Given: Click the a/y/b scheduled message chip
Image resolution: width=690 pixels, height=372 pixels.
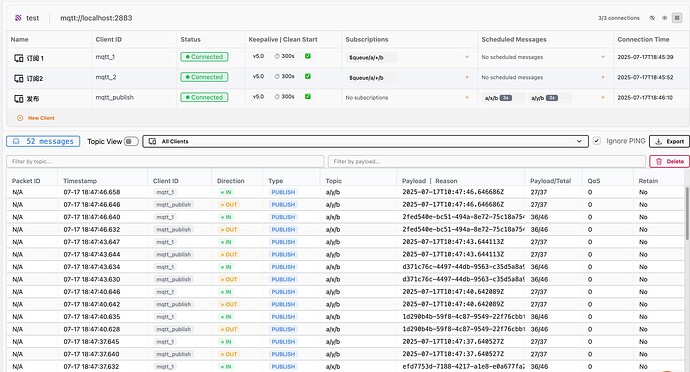Looking at the screenshot, I should 550,98.
